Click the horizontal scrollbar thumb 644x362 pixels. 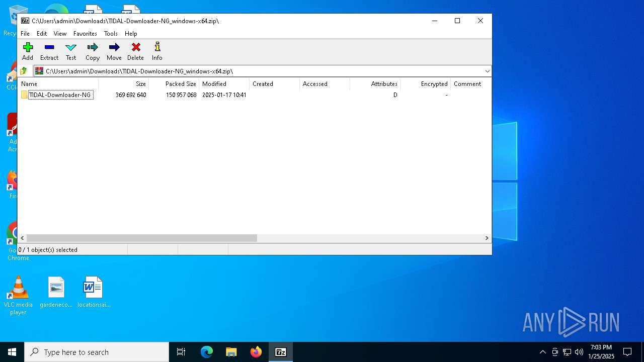pyautogui.click(x=142, y=238)
